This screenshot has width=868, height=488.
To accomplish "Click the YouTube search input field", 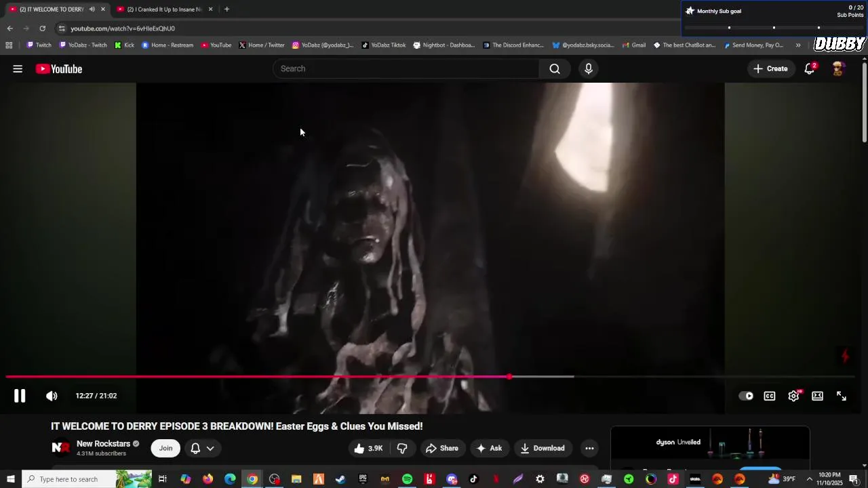I will 407,68.
